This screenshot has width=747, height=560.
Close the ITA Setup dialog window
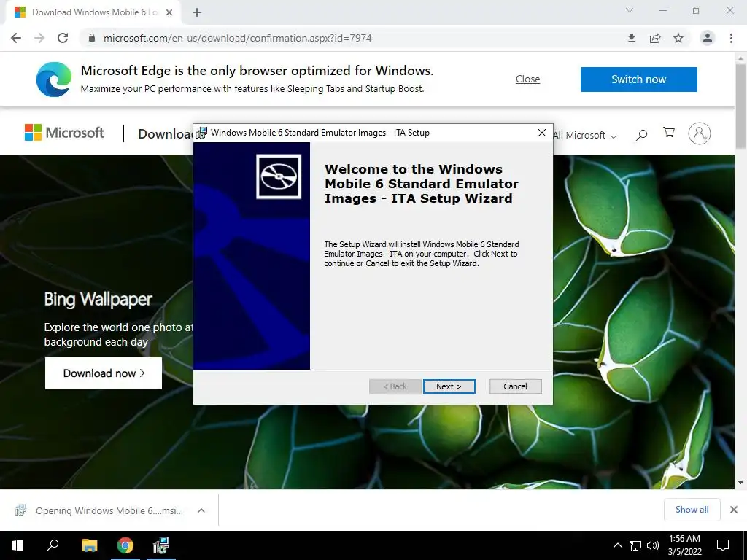[x=542, y=133]
